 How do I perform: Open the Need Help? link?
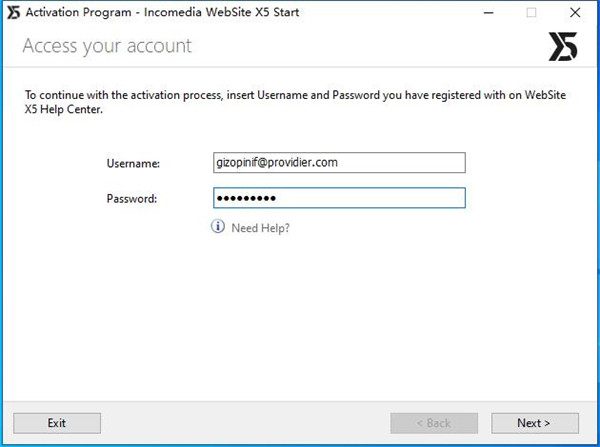(260, 228)
